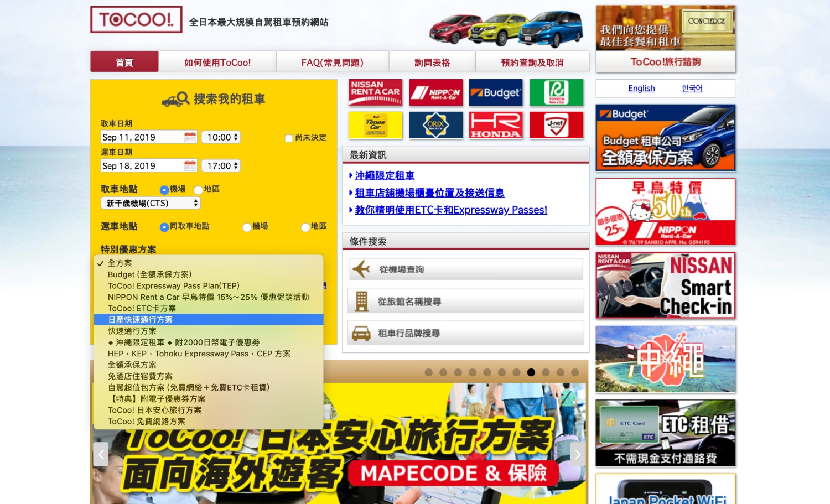
Task: Choose 全額承保方案 option
Action: point(209,365)
